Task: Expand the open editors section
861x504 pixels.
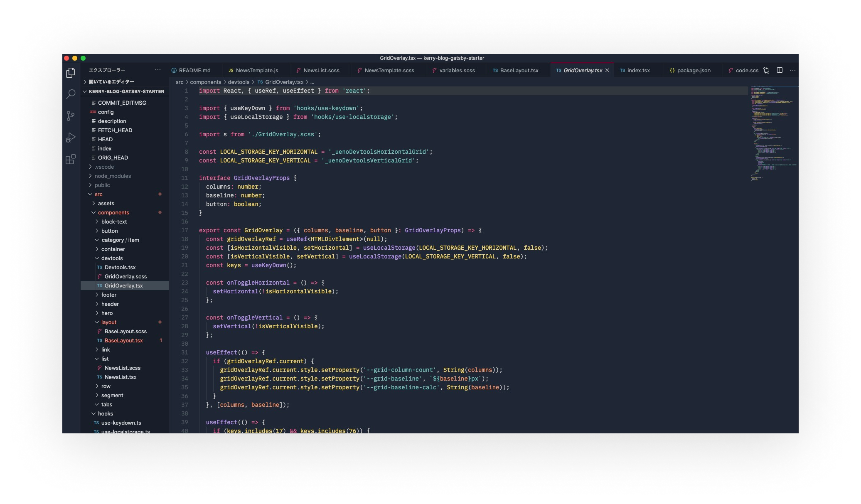Action: [x=111, y=82]
